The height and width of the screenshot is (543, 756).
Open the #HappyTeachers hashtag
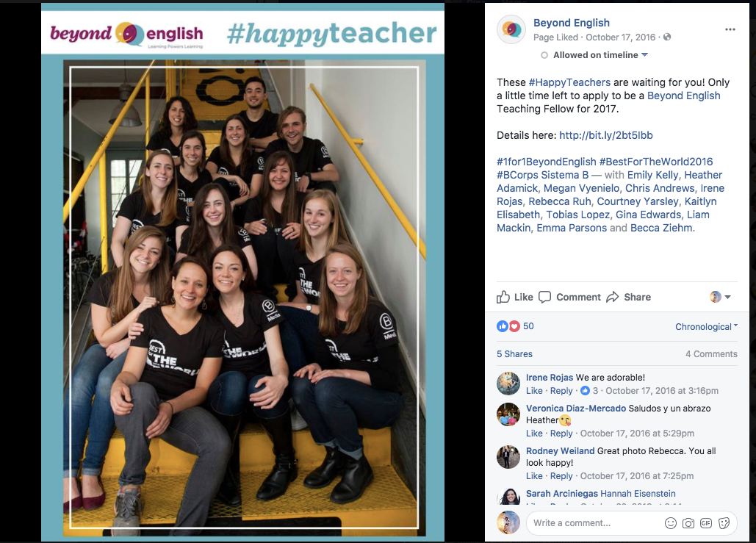(569, 82)
